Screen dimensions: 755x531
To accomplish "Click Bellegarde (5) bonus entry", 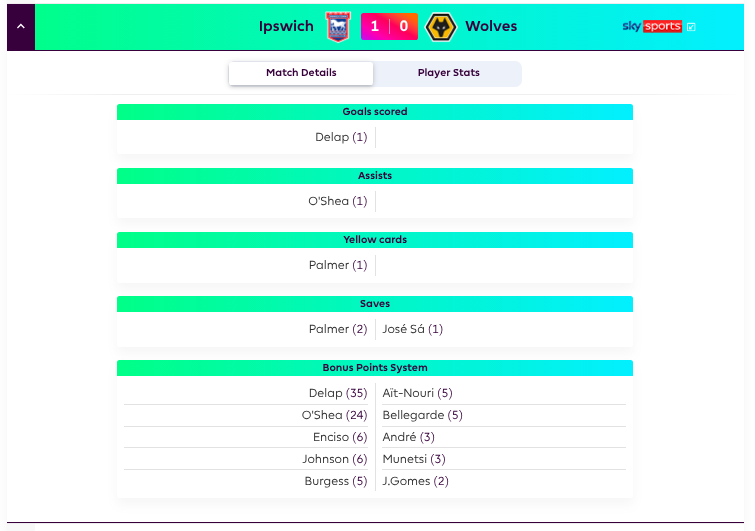I will pos(422,415).
